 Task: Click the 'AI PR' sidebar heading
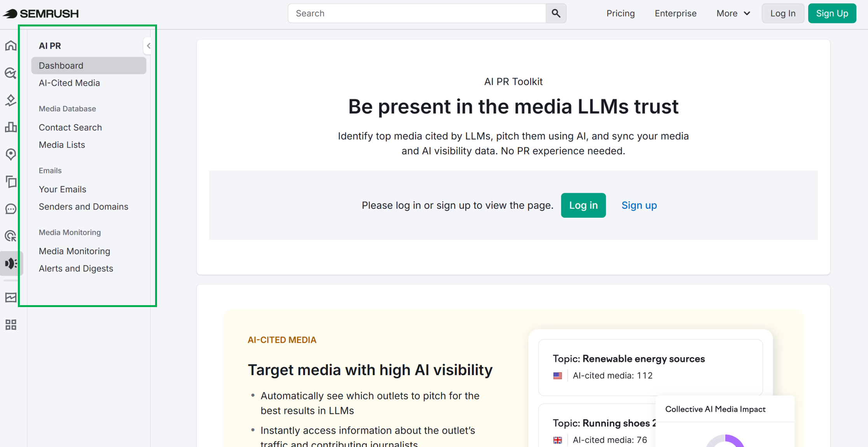[50, 46]
